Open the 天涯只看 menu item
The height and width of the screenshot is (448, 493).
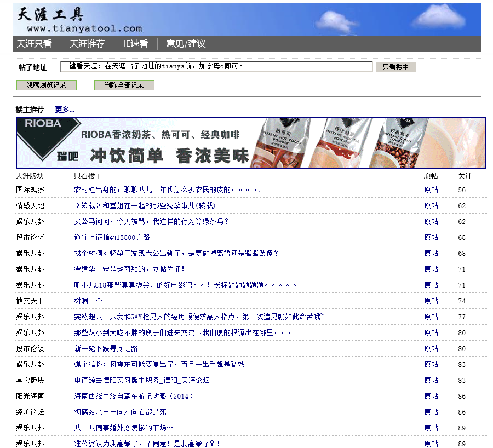tap(34, 44)
